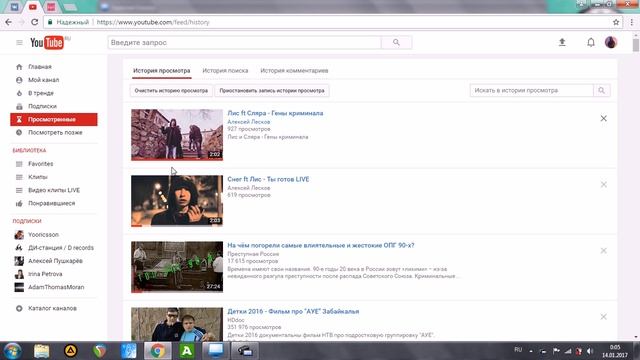Screen dimensions: 640x360
Task: Open the Видео клипы LIVE playlist
Action: point(54,190)
